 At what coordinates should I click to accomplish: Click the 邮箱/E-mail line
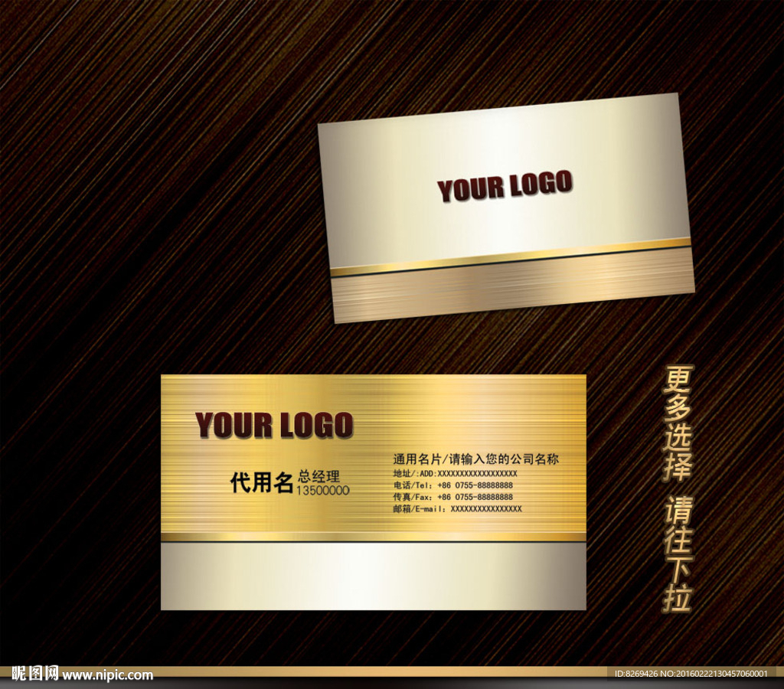click(458, 509)
